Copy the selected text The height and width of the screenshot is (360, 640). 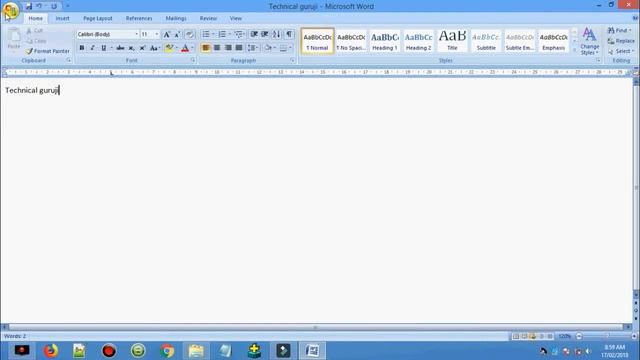tap(36, 41)
